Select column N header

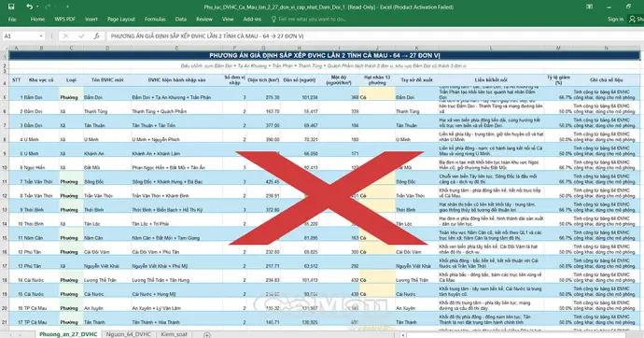tap(607, 48)
